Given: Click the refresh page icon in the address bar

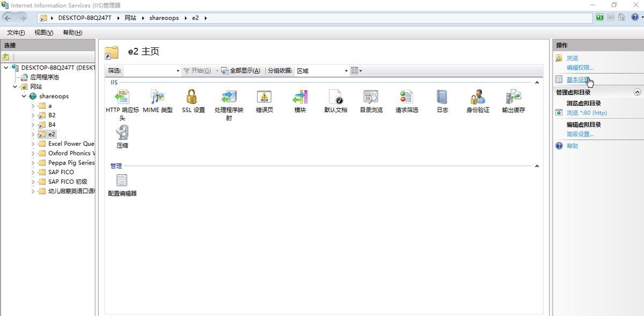Looking at the screenshot, I should pos(599,17).
